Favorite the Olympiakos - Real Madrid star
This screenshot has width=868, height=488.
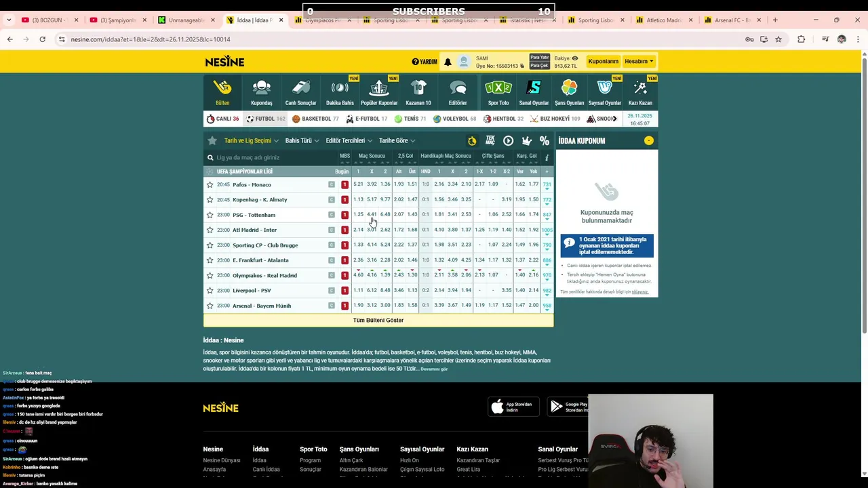(210, 275)
